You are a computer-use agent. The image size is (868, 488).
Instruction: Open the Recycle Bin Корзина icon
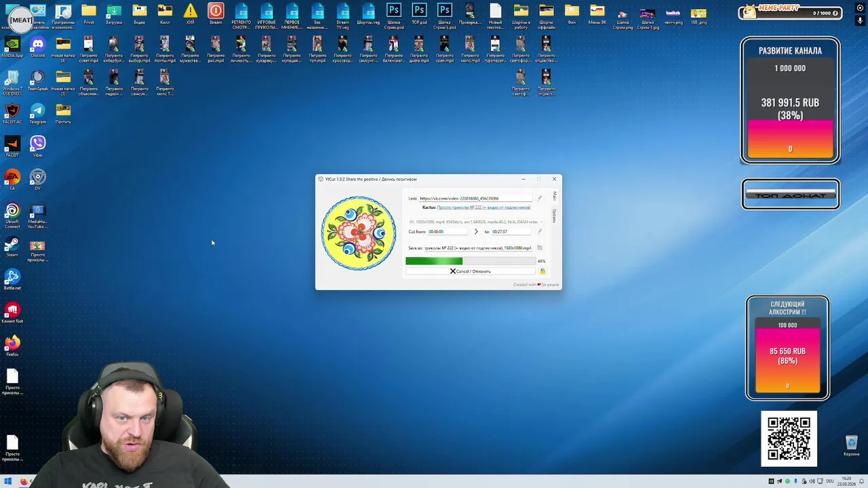pos(852,446)
